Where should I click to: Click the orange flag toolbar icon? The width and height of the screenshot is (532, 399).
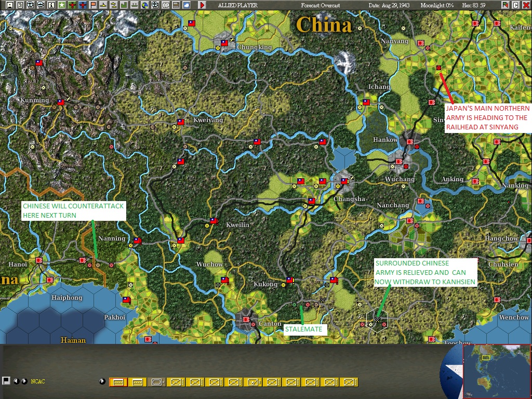coord(93,5)
